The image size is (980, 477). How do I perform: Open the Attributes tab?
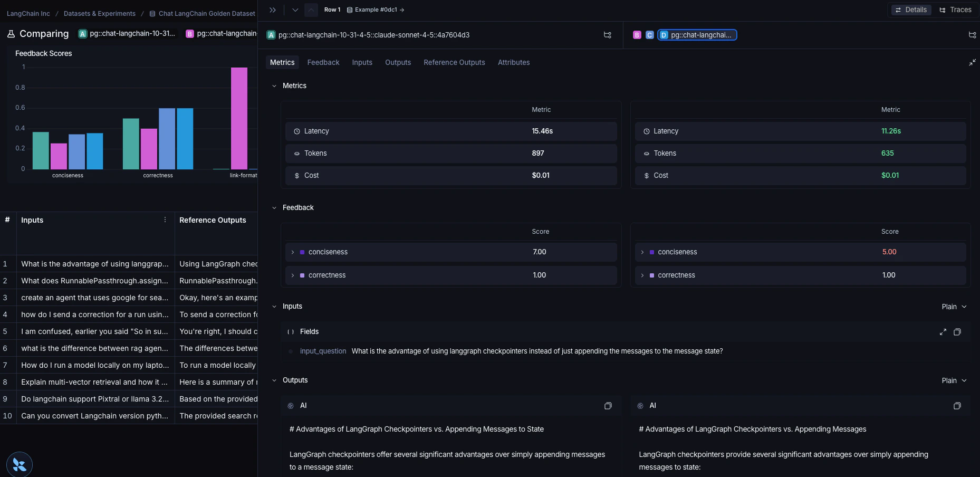[x=513, y=62]
